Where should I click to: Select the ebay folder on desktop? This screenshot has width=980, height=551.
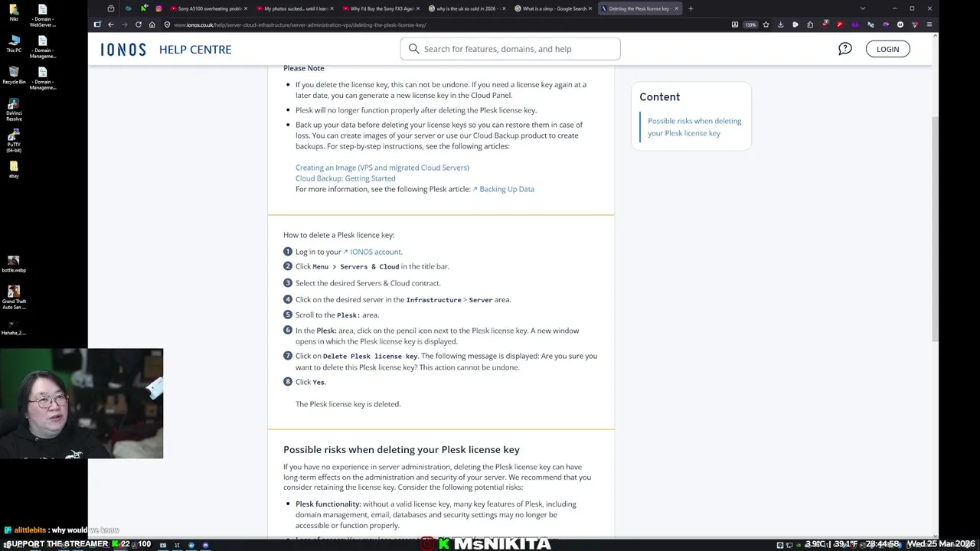pyautogui.click(x=14, y=169)
